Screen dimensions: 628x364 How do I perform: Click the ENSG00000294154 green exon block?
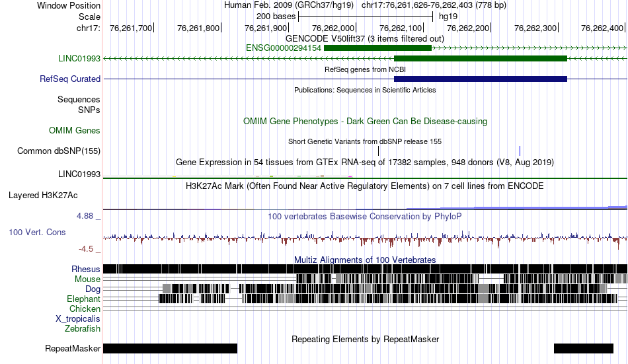377,48
